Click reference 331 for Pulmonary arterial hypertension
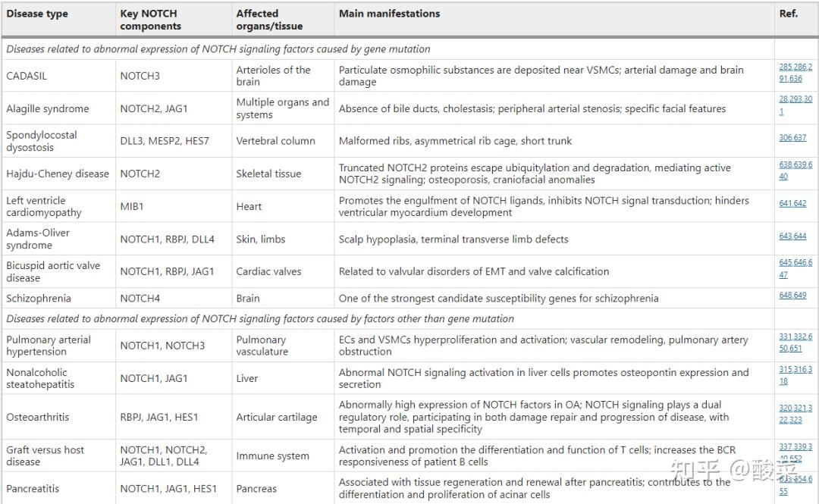The height and width of the screenshot is (504, 819). click(x=786, y=337)
